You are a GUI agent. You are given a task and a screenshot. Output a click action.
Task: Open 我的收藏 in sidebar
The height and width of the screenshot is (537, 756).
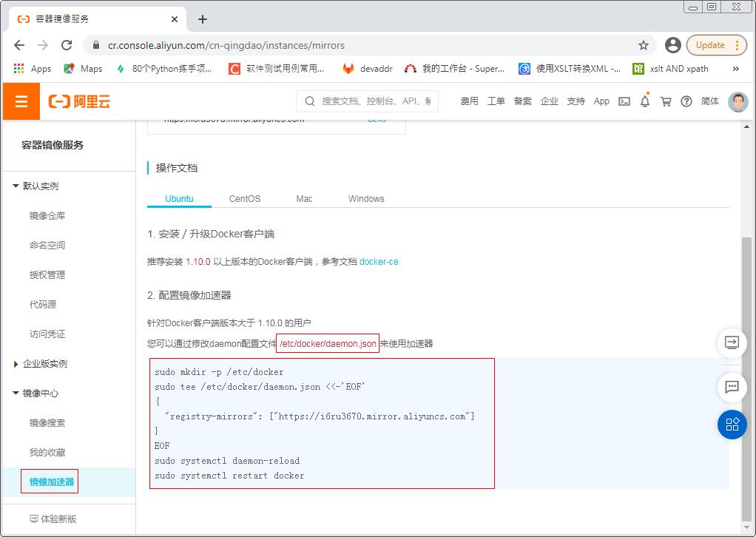tap(47, 452)
